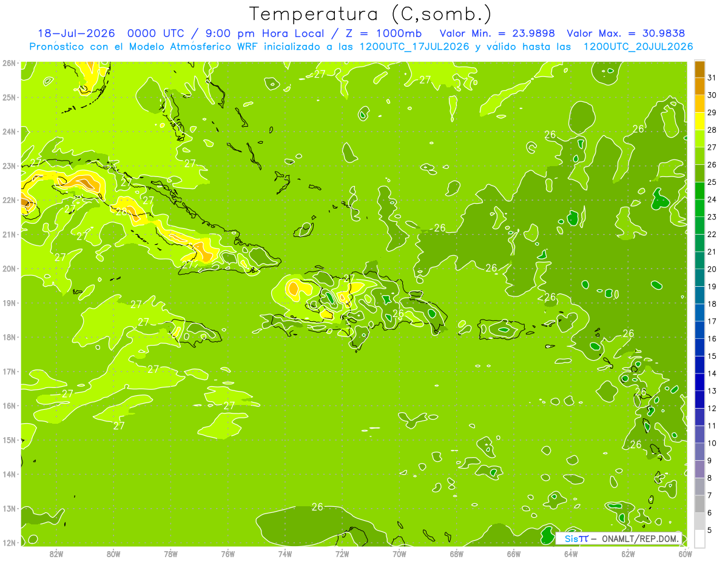Click the "68W" longitude axis label
Image resolution: width=728 pixels, height=562 pixels.
pyautogui.click(x=456, y=554)
